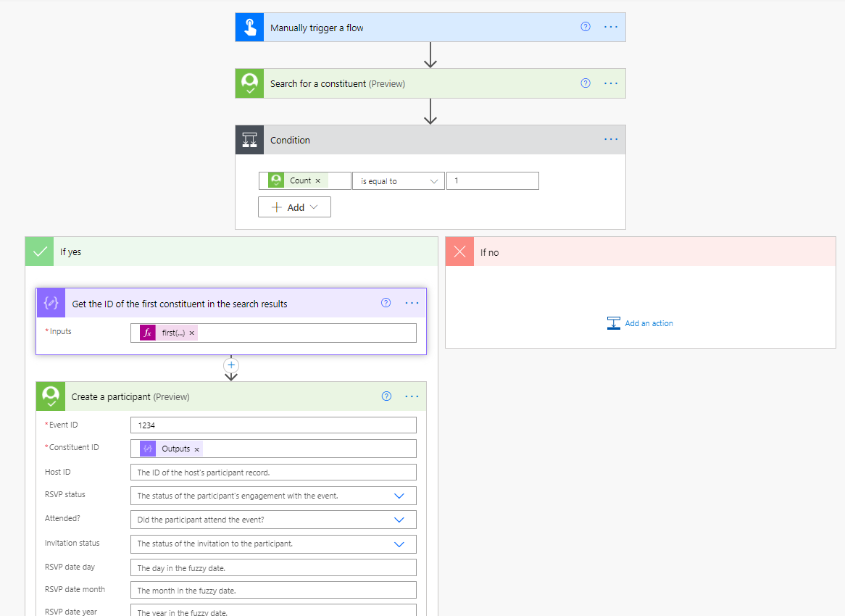Open help for Manually trigger a flow
This screenshot has height=616, width=845.
[x=586, y=27]
